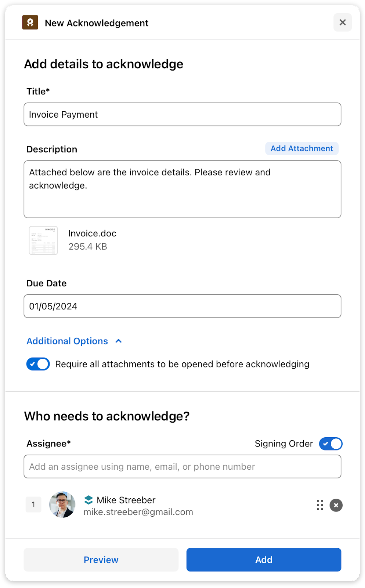Remove assignee Mike Streeber
This screenshot has width=365, height=588.
pyautogui.click(x=336, y=505)
